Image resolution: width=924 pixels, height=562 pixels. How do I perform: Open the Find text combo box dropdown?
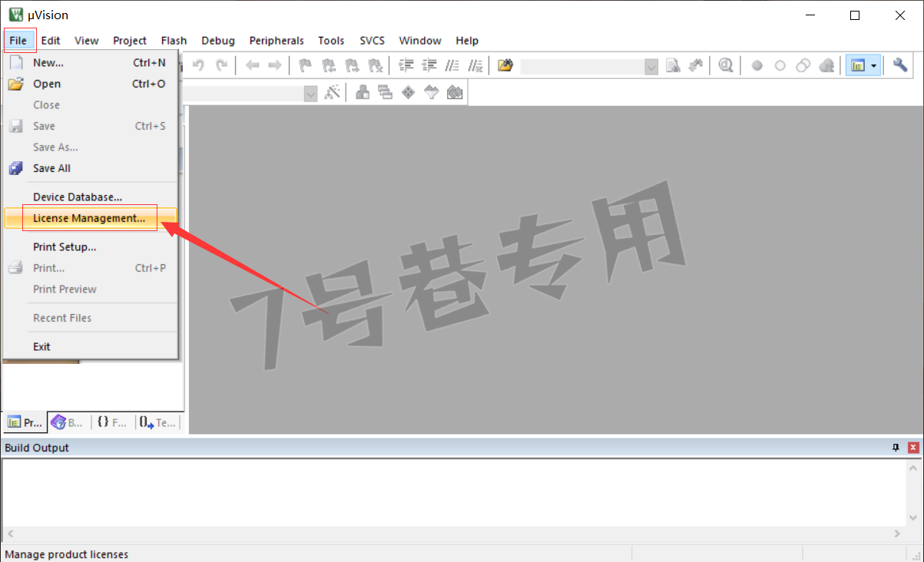pyautogui.click(x=652, y=66)
